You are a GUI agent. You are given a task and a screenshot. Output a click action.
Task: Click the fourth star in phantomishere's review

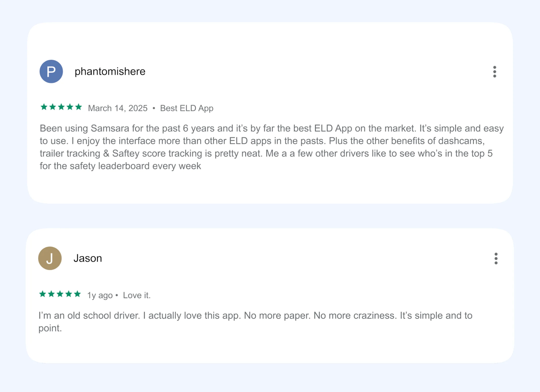pyautogui.click(x=69, y=107)
